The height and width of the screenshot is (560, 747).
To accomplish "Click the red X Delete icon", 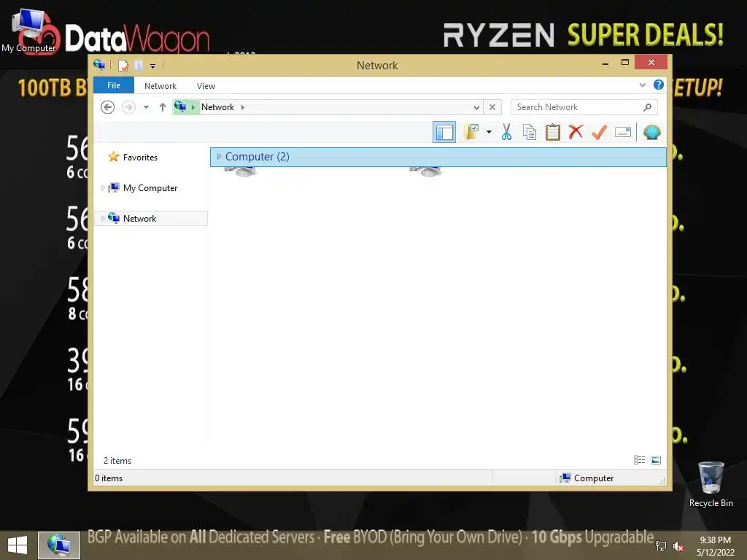I will 576,131.
